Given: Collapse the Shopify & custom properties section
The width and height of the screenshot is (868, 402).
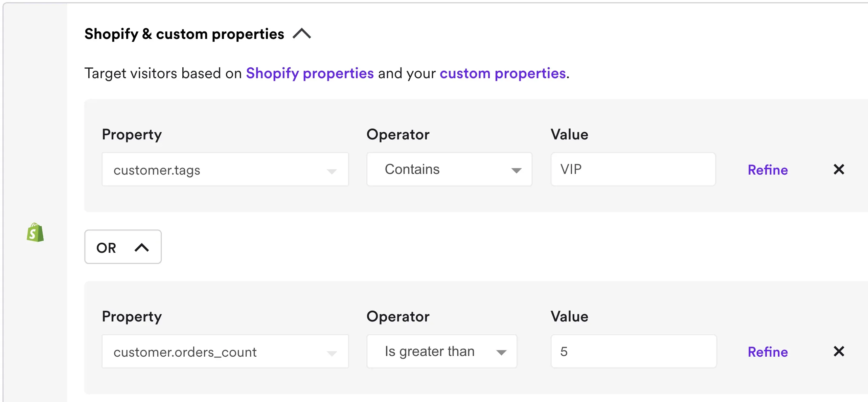Looking at the screenshot, I should pyautogui.click(x=302, y=34).
